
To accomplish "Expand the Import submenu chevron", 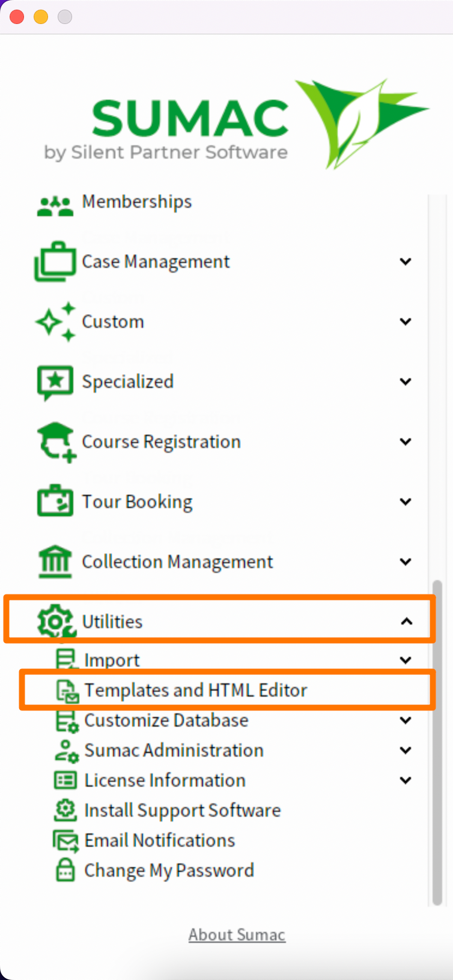I will coord(406,660).
